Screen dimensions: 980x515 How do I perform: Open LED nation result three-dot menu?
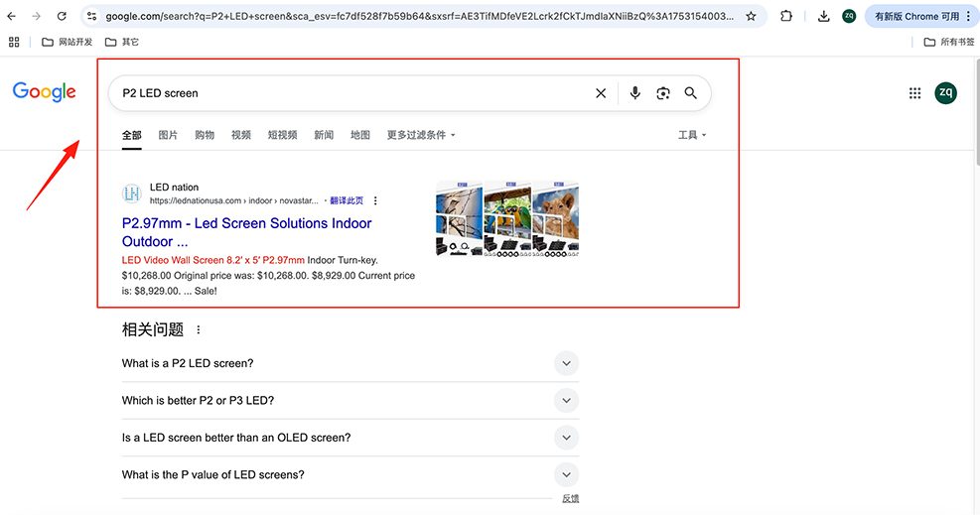[375, 200]
